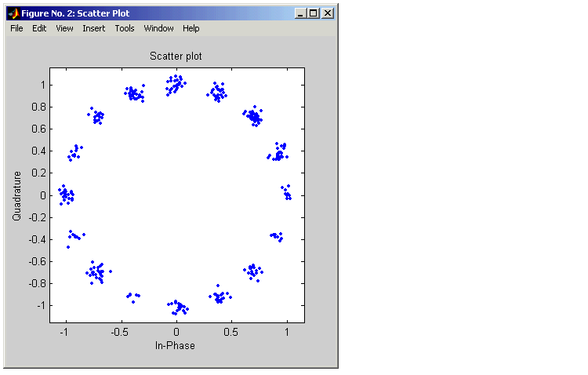
Task: Maximize the Scatter Plot figure window
Action: point(314,13)
